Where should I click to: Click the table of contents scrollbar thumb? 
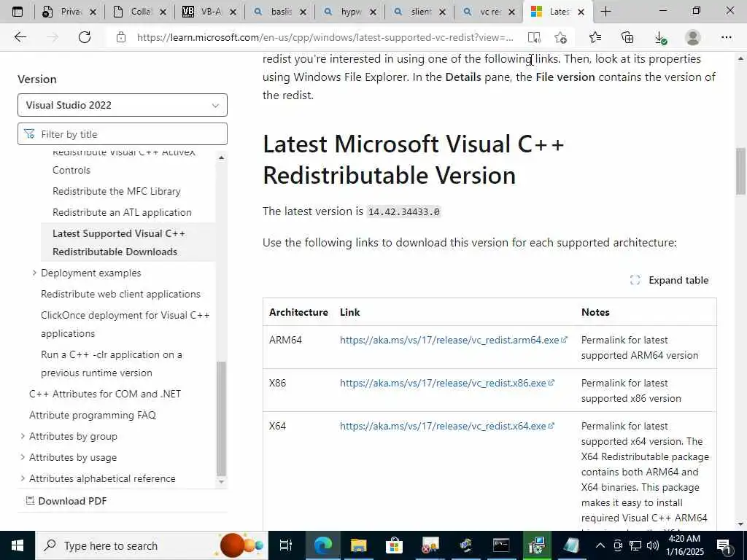221,419
